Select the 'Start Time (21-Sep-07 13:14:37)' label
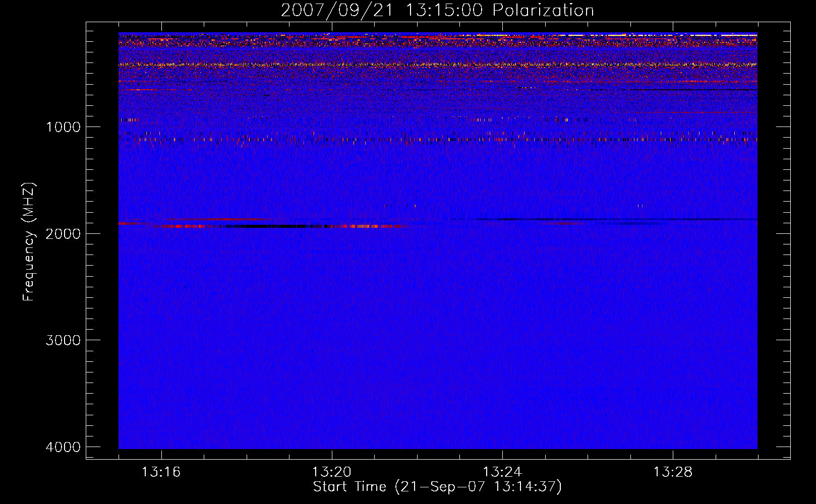This screenshot has width=816, height=504. pyautogui.click(x=437, y=487)
